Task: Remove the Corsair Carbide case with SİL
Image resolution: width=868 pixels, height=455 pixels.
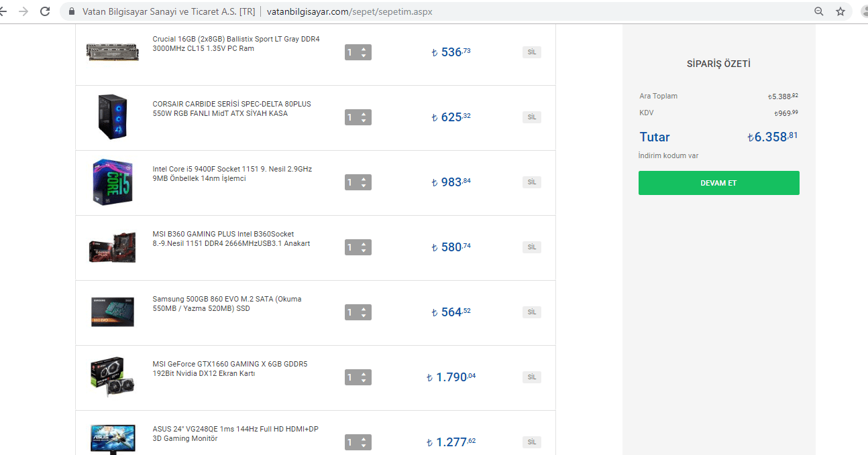Action: click(x=532, y=117)
